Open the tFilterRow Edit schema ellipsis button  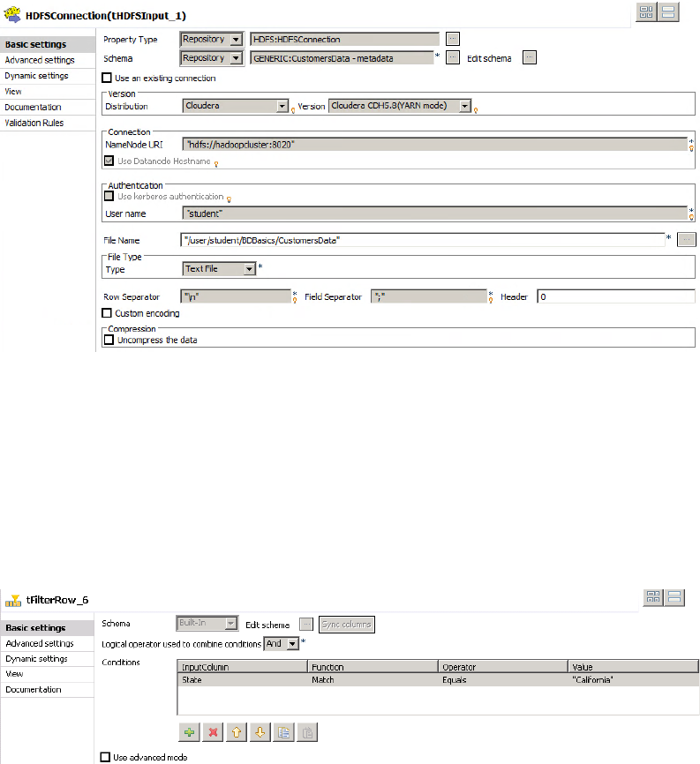coord(306,624)
